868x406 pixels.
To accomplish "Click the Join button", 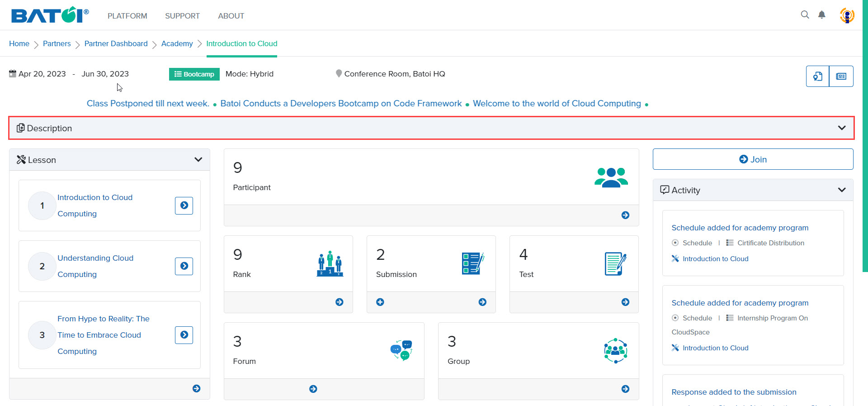I will pos(753,159).
